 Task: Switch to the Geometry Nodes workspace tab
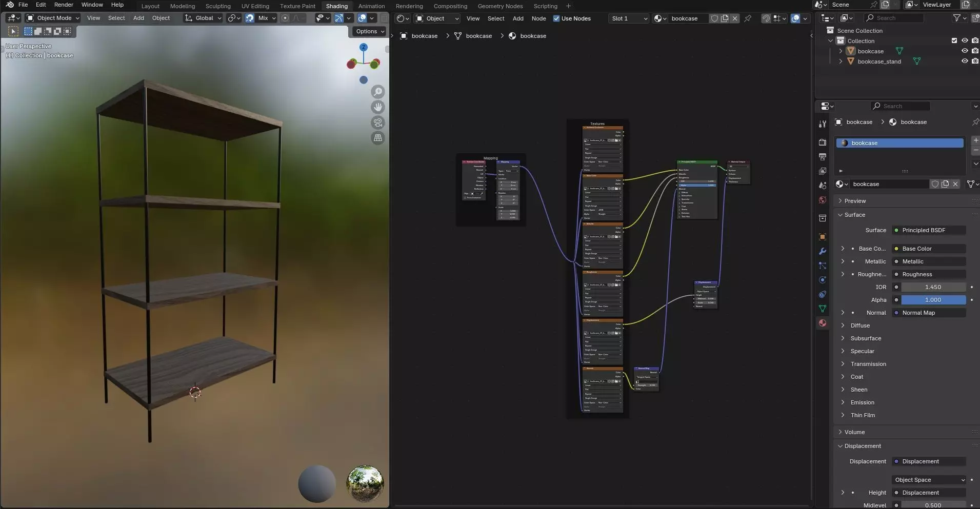click(x=500, y=6)
